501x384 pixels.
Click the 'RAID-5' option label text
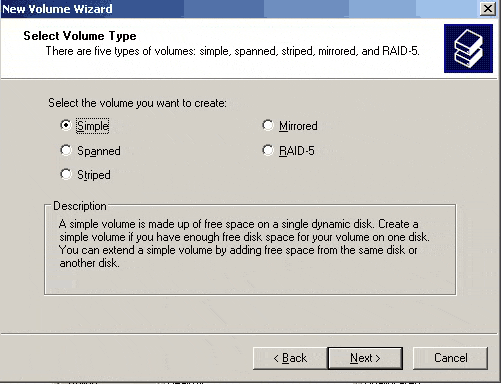[x=297, y=151]
